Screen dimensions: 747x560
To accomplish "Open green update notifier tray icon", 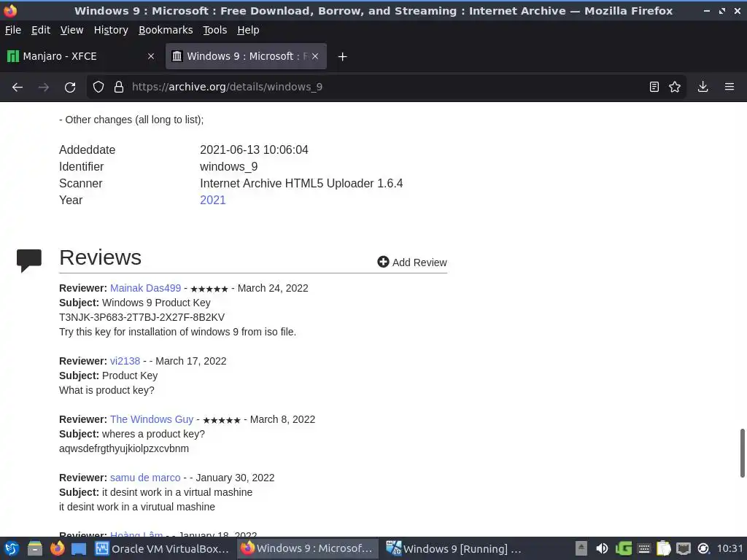I will point(623,548).
